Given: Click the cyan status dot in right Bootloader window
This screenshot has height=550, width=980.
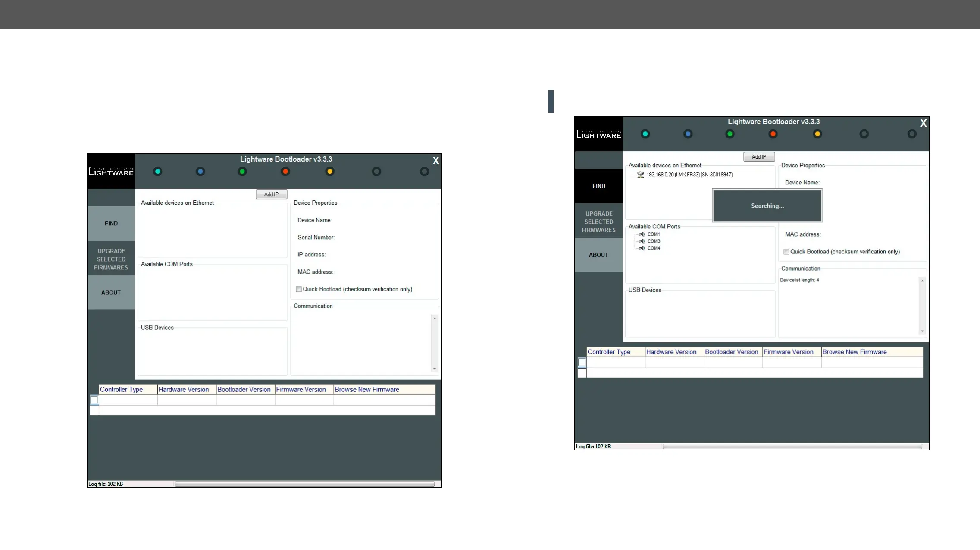Looking at the screenshot, I should (645, 134).
